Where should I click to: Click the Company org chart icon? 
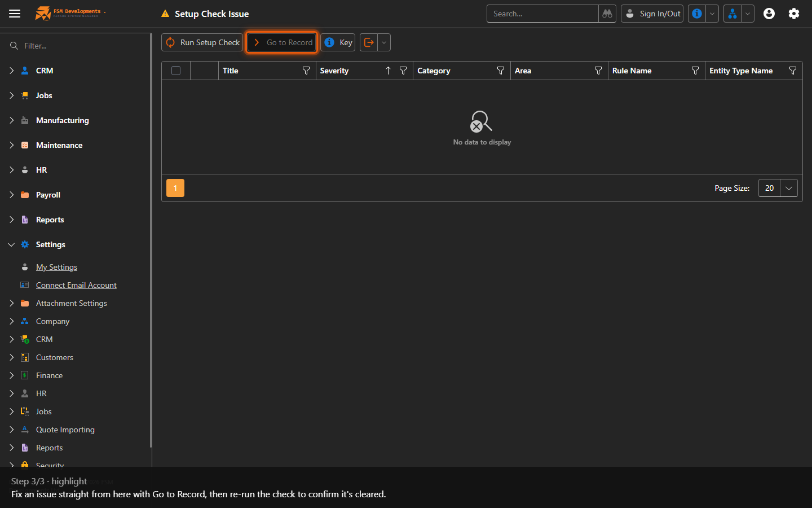pyautogui.click(x=25, y=321)
